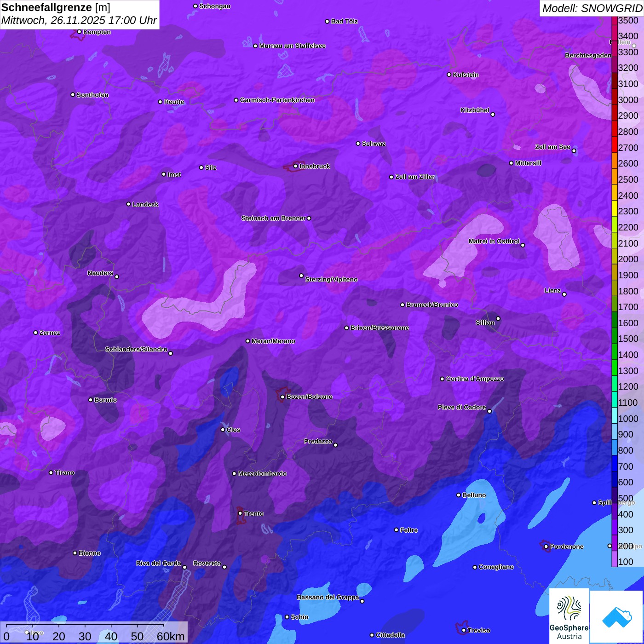Click the Cles label
The height and width of the screenshot is (644, 644).
pos(233,430)
